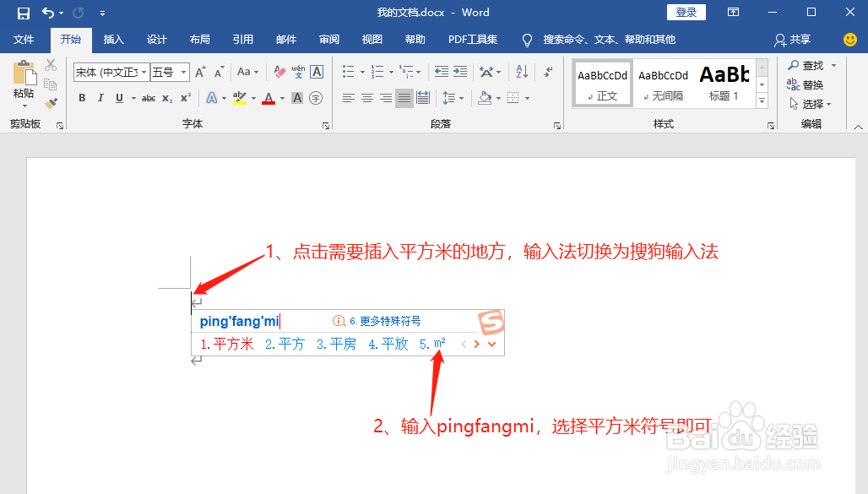The height and width of the screenshot is (494, 868).
Task: Toggle underline formatting
Action: click(119, 98)
